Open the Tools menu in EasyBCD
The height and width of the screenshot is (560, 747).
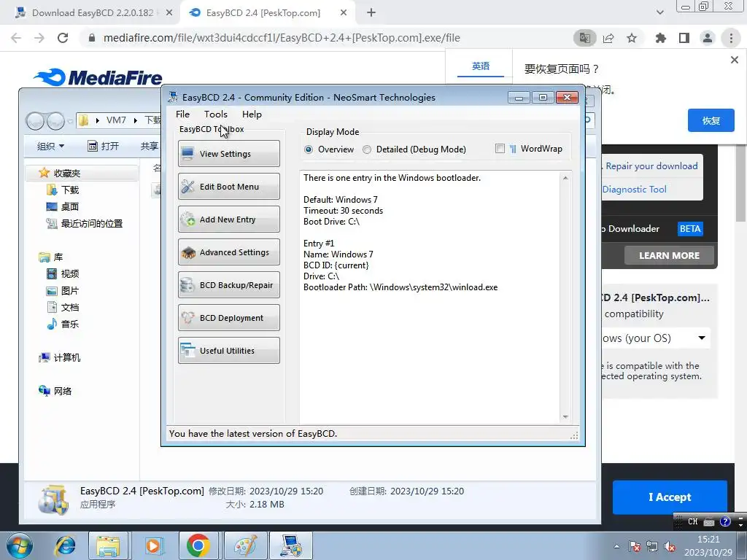pos(216,114)
